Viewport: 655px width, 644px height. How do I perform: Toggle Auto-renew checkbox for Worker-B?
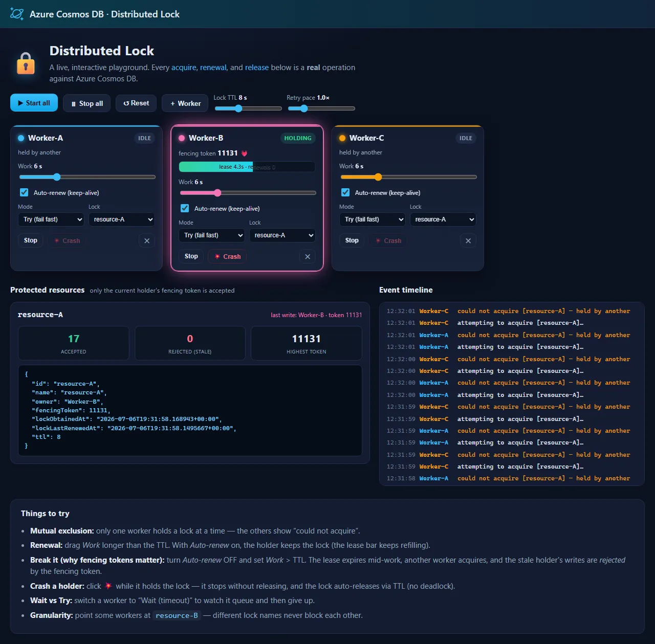point(185,208)
